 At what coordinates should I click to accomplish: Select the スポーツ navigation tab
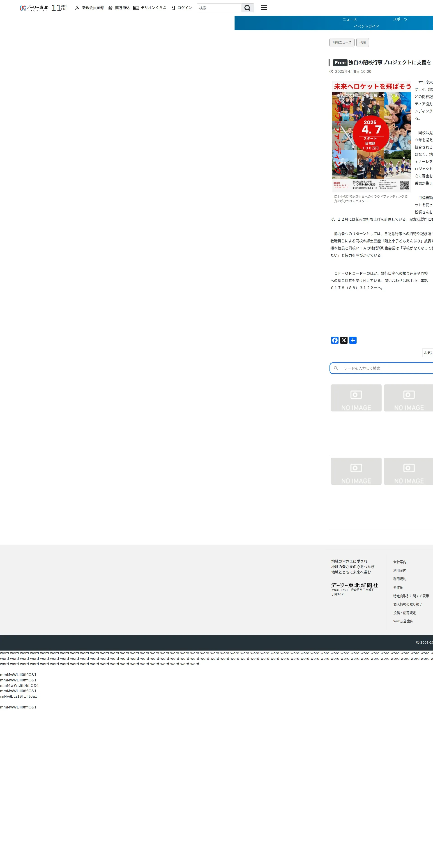(x=400, y=19)
